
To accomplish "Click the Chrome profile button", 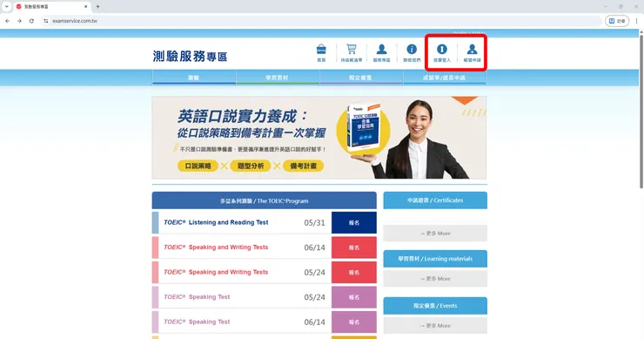I will [617, 21].
